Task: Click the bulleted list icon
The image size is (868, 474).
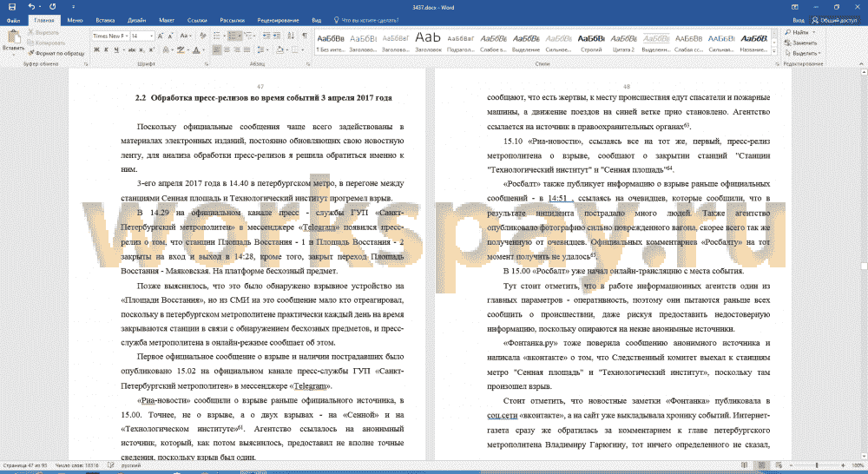Action: [218, 36]
